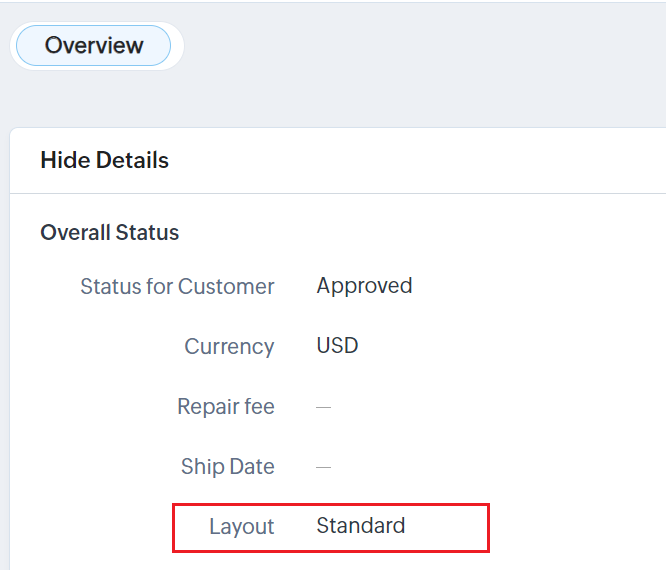Click the empty Repair fee value
The image size is (666, 570).
323,407
